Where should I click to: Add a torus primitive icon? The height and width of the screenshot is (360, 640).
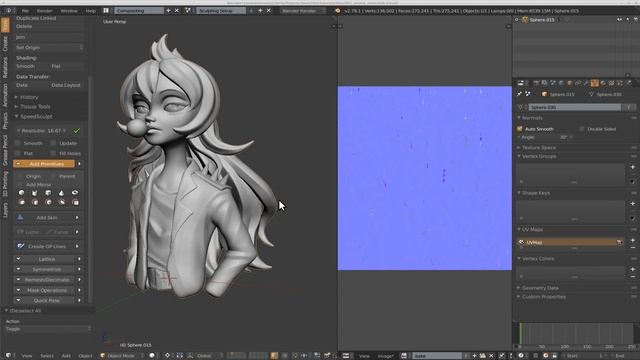75,193
